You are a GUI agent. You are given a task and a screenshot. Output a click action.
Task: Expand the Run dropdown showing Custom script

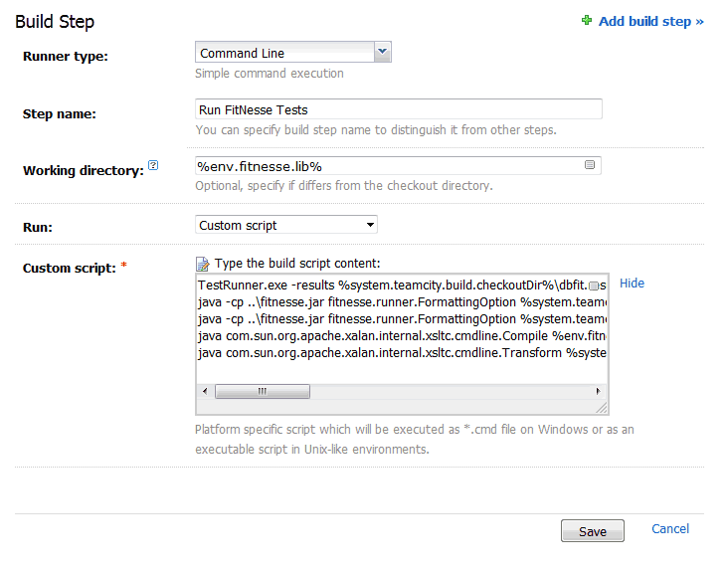[x=286, y=226]
